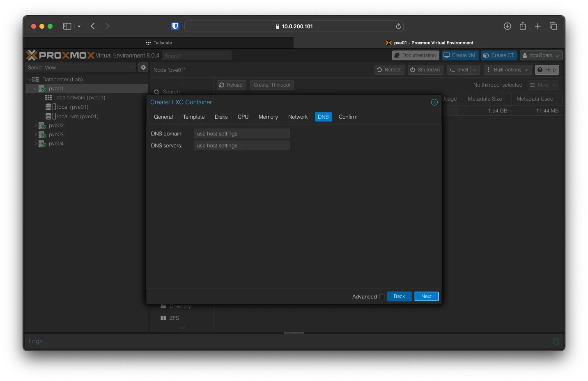Click localnetwork (pve01) grid icon
Screen dimensions: 588x381
coord(48,98)
